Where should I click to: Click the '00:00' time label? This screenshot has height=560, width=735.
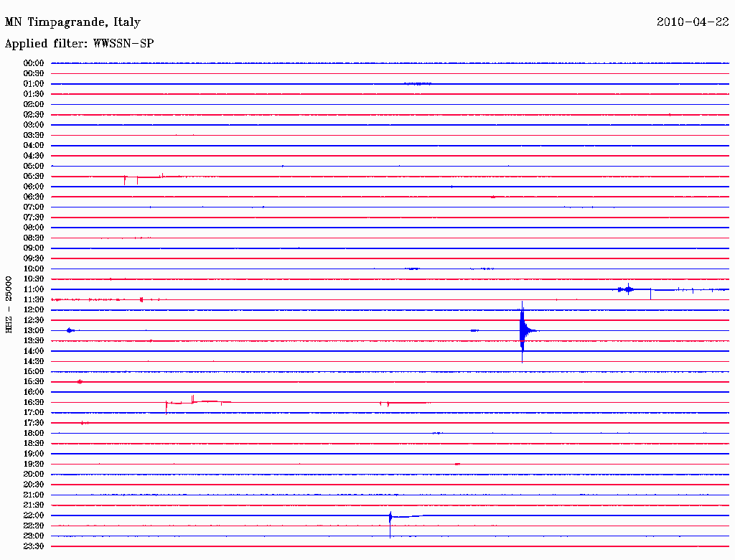34,63
